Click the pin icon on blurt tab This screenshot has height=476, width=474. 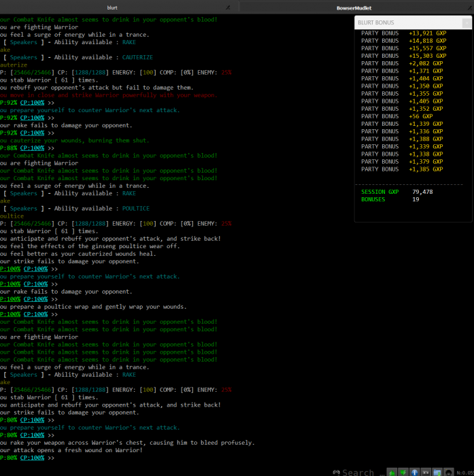click(x=228, y=7)
